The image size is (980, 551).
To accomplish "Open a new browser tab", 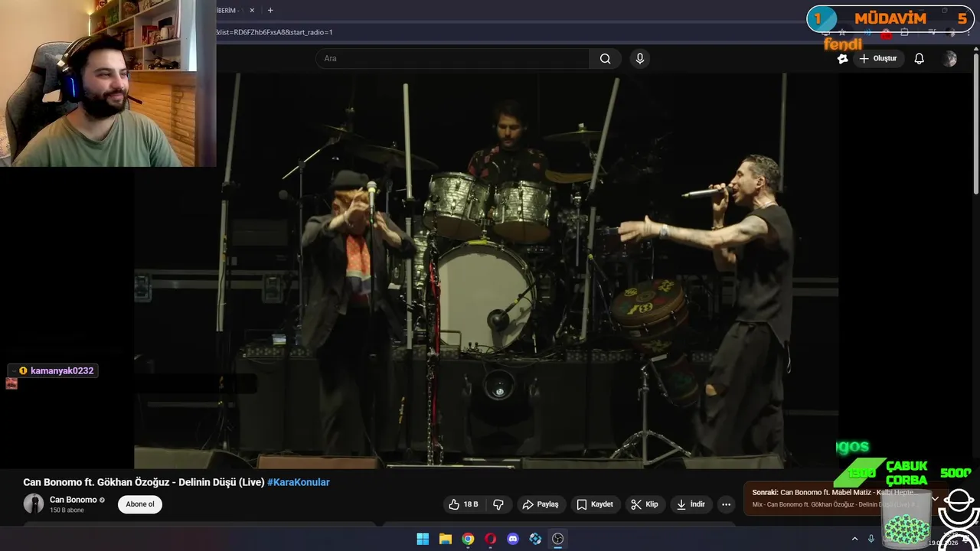I will click(270, 11).
